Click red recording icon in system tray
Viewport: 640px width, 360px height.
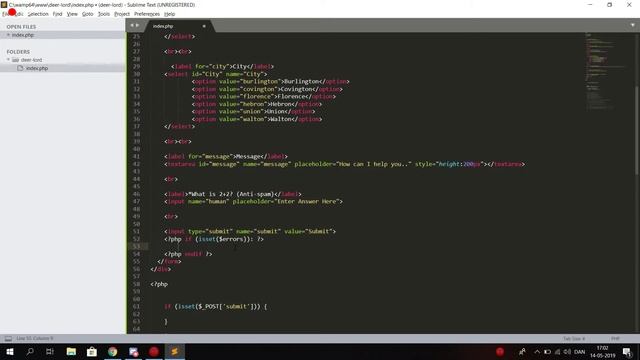tap(500, 351)
